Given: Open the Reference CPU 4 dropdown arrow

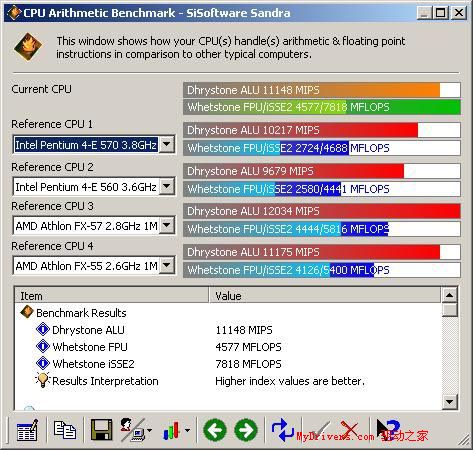Looking at the screenshot, I should [x=167, y=266].
